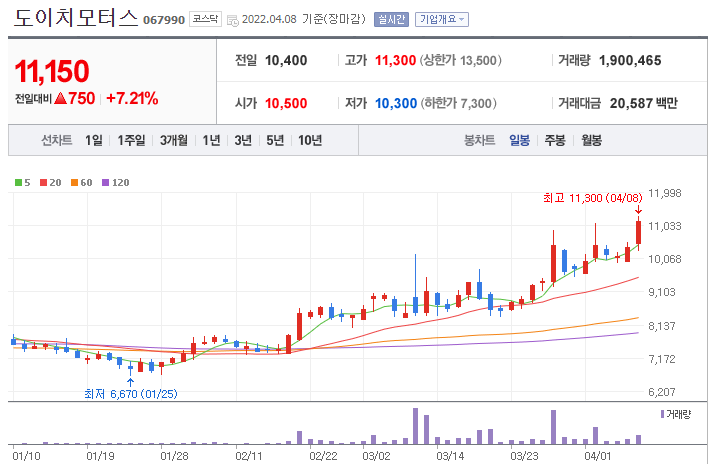The image size is (708, 464).
Task: Select the 3개월 line chart tab
Action: [x=174, y=140]
